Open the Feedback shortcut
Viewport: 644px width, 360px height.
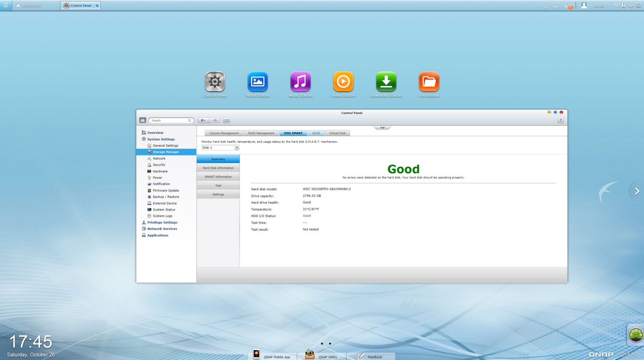tap(371, 355)
